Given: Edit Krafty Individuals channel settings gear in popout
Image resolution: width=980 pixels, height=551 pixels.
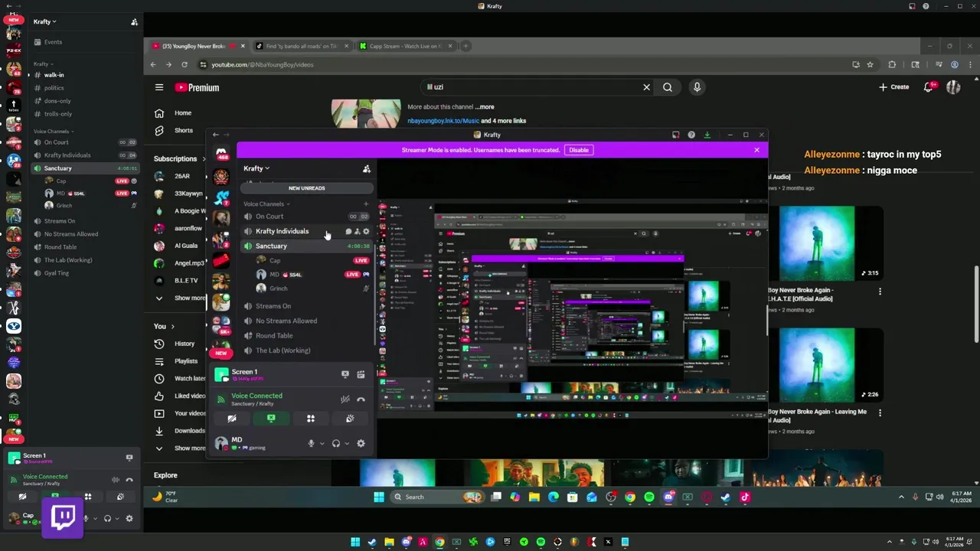Looking at the screenshot, I should point(366,231).
